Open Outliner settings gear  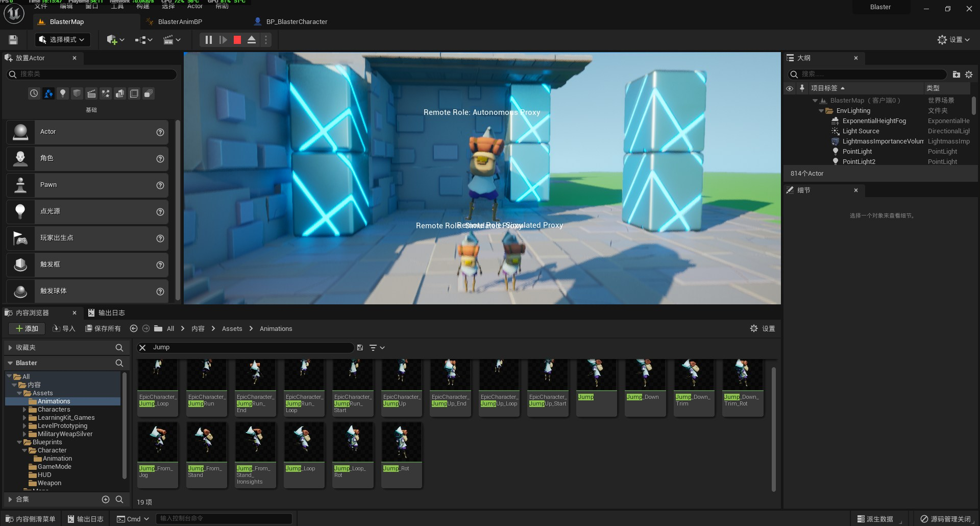coord(969,75)
